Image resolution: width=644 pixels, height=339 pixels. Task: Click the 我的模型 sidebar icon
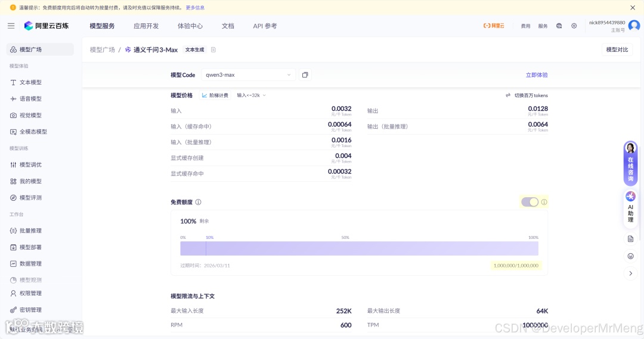(13, 181)
